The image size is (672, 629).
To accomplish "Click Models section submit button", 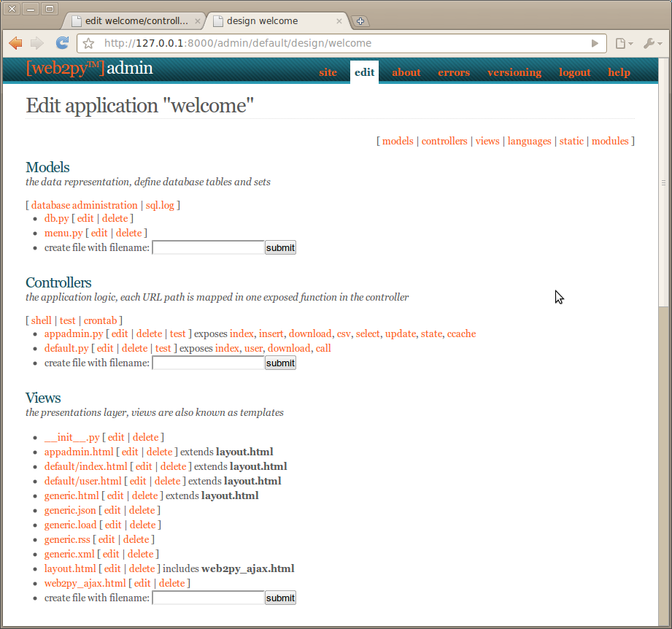I will click(280, 247).
